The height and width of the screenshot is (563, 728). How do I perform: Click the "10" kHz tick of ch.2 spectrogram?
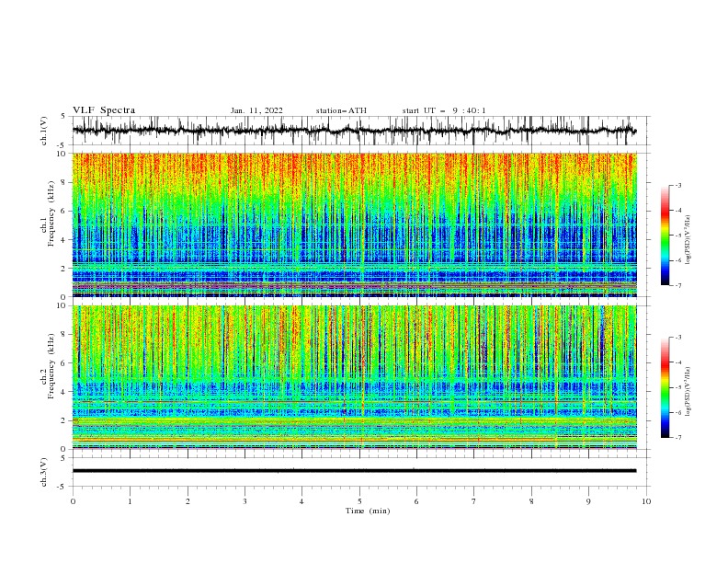(x=63, y=305)
